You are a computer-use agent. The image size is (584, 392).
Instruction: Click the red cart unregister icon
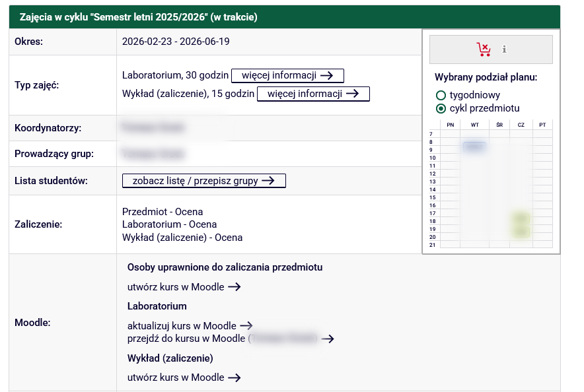point(484,49)
